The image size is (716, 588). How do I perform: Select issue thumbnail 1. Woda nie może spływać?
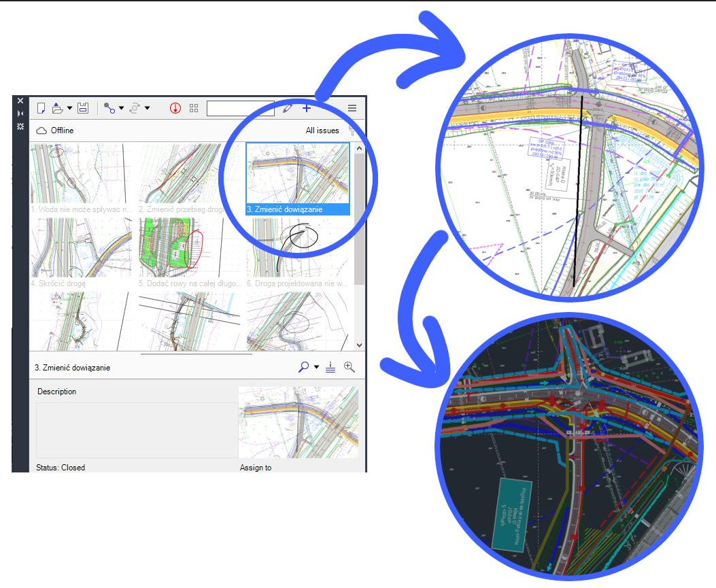pos(80,178)
